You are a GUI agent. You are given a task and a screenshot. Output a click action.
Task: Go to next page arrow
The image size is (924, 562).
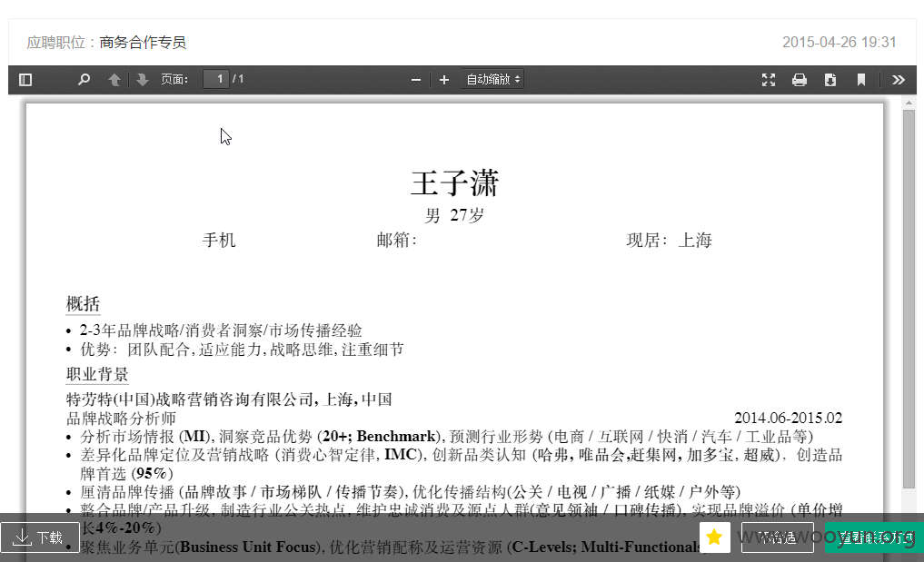pos(142,80)
